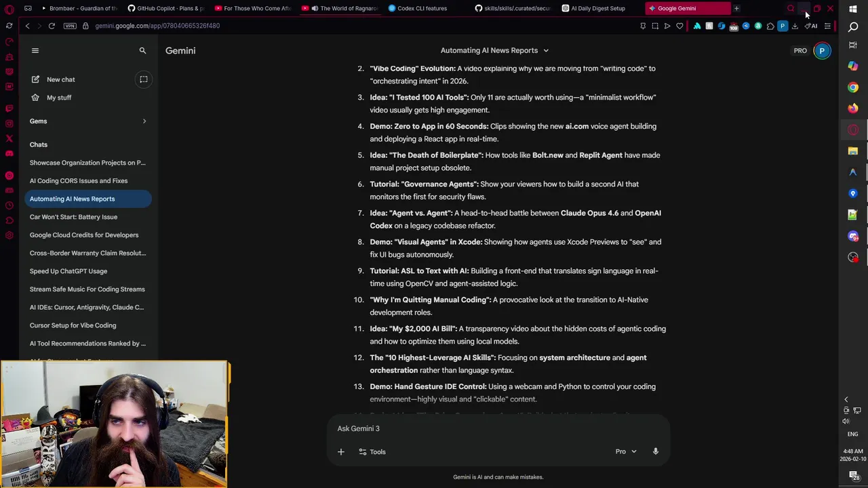Open chat 'AI IDEs: Cursor, Antigravity, Claude C...'
This screenshot has width=868, height=488.
point(87,307)
